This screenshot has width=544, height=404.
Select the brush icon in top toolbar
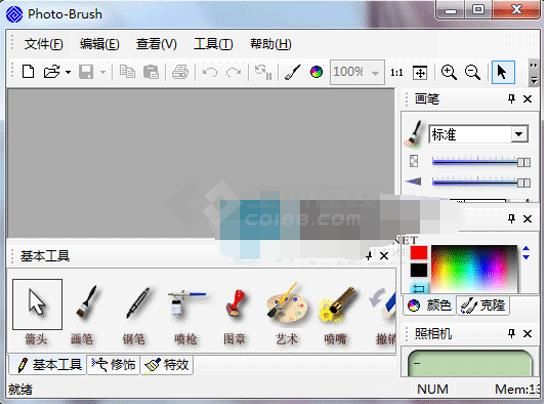[x=292, y=72]
